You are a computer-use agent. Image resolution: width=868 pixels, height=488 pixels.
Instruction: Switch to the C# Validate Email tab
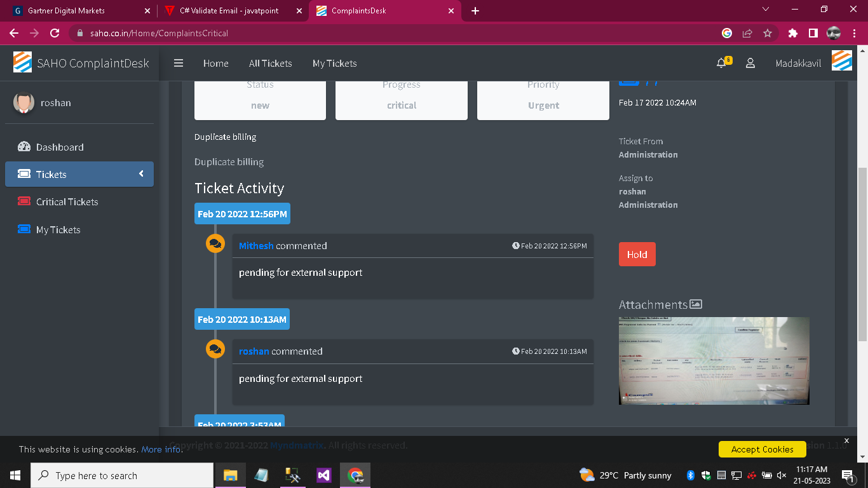click(x=230, y=10)
